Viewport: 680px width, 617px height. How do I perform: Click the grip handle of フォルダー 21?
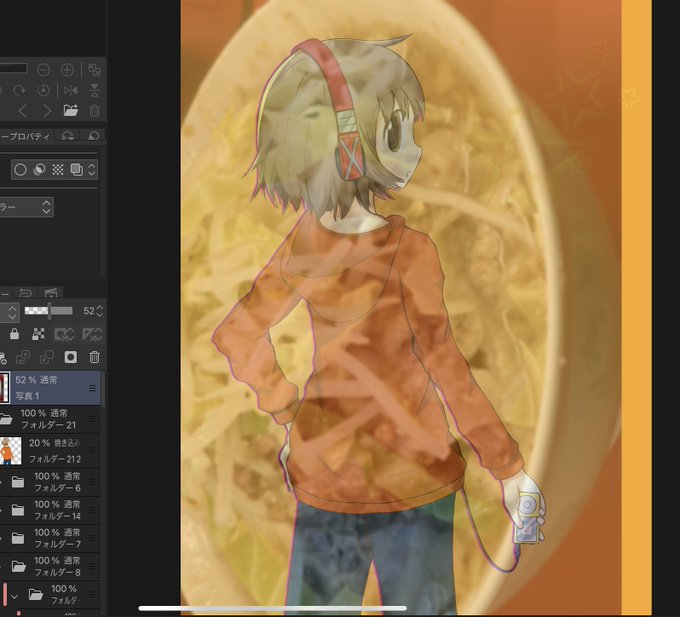(x=92, y=419)
